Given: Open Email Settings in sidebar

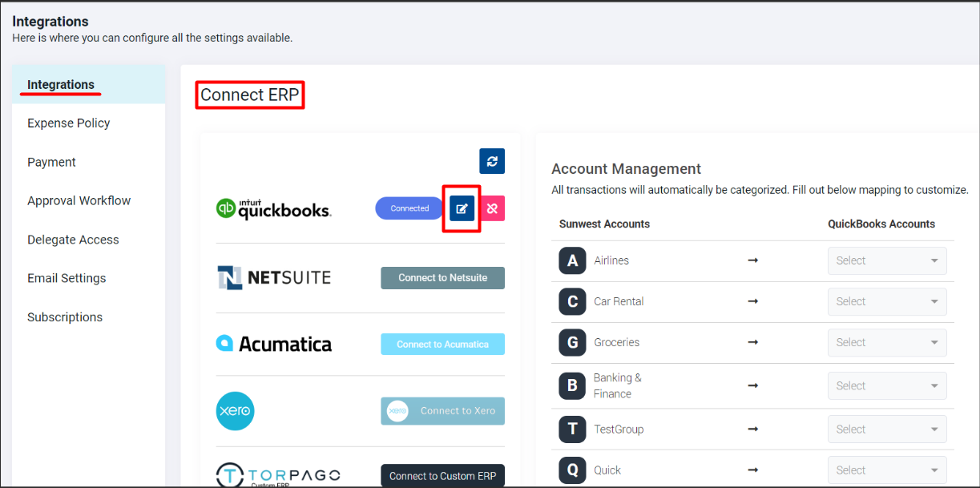Looking at the screenshot, I should coord(67,278).
